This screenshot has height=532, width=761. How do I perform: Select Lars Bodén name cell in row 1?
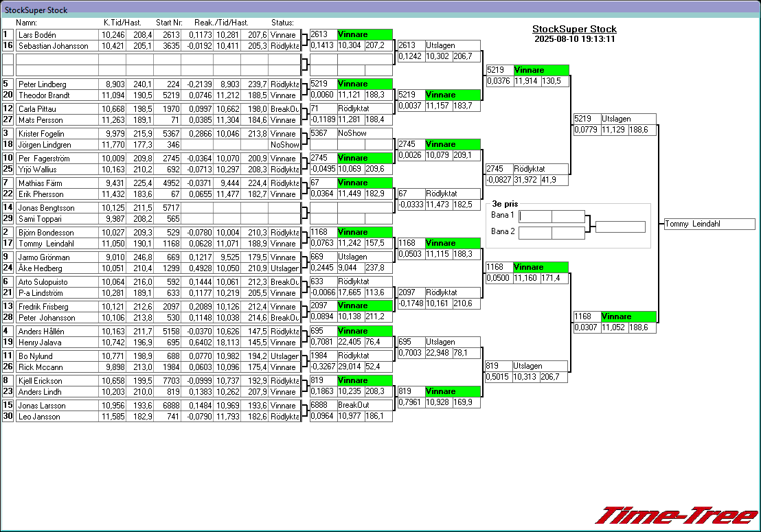(x=57, y=35)
